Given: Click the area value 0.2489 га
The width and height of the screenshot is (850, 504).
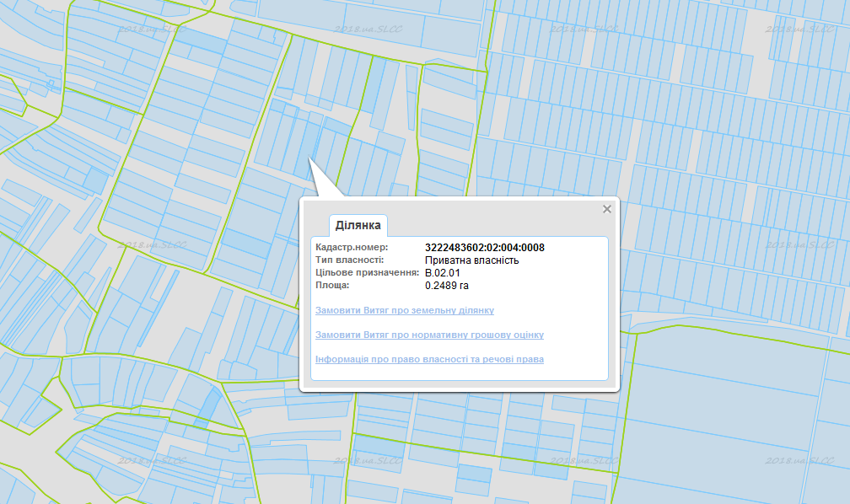Looking at the screenshot, I should (x=447, y=286).
